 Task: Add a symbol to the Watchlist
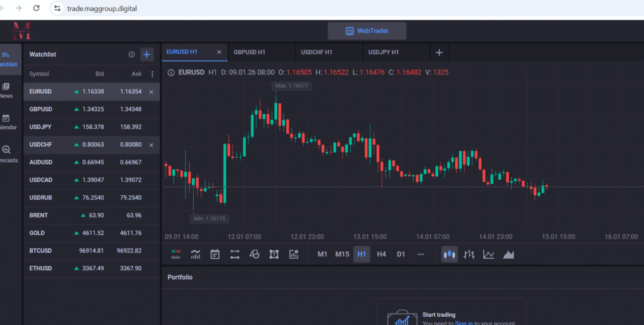(147, 55)
